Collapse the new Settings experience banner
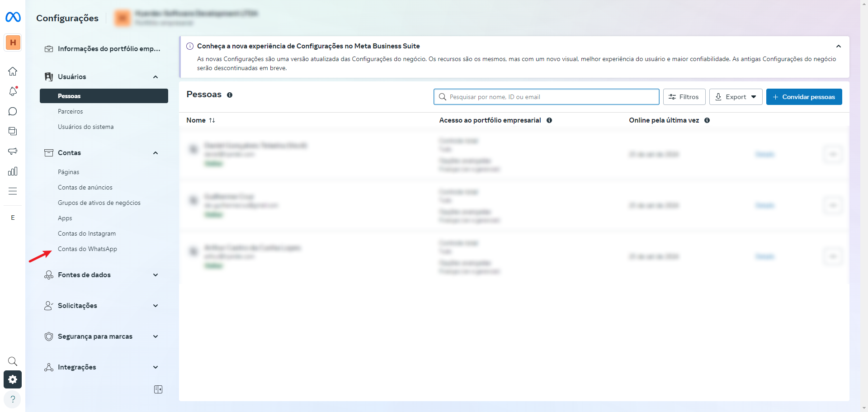Viewport: 868px width, 412px height. pyautogui.click(x=838, y=46)
